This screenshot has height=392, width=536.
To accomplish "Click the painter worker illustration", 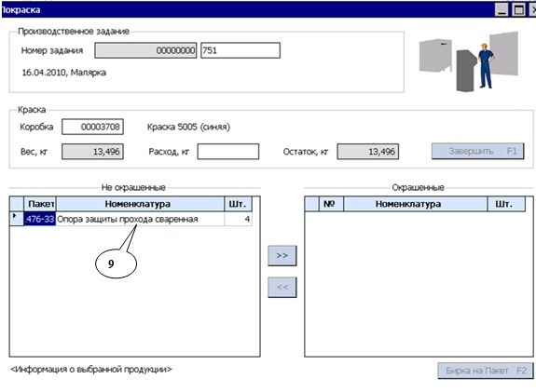I will click(486, 66).
